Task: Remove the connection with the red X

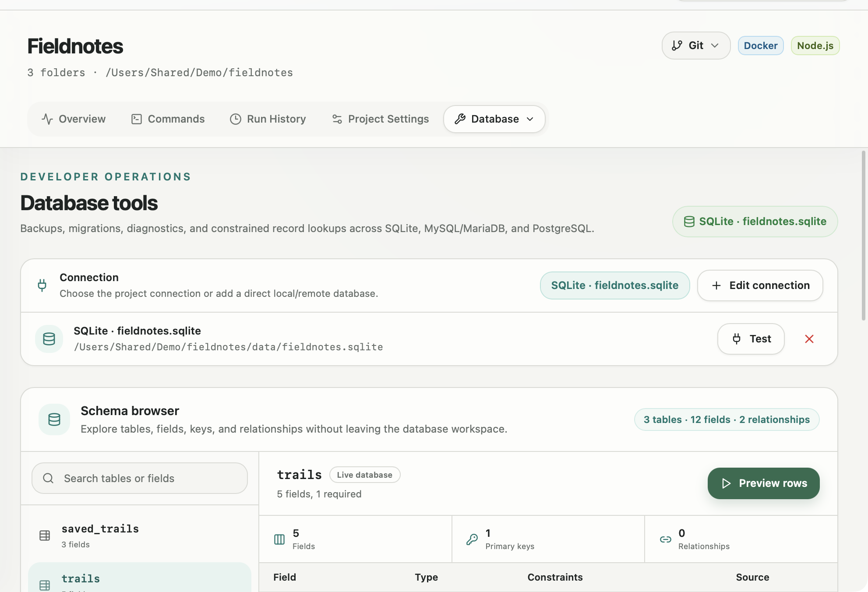Action: coord(809,339)
